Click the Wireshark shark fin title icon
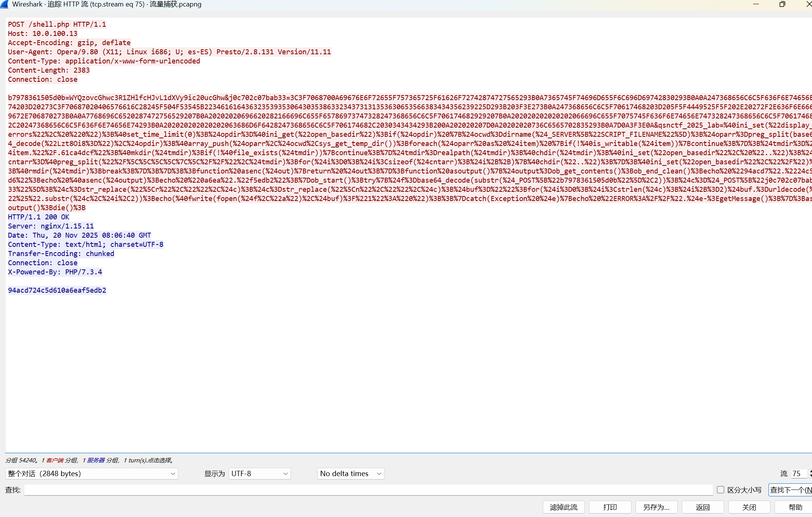812x517 pixels. coord(5,4)
